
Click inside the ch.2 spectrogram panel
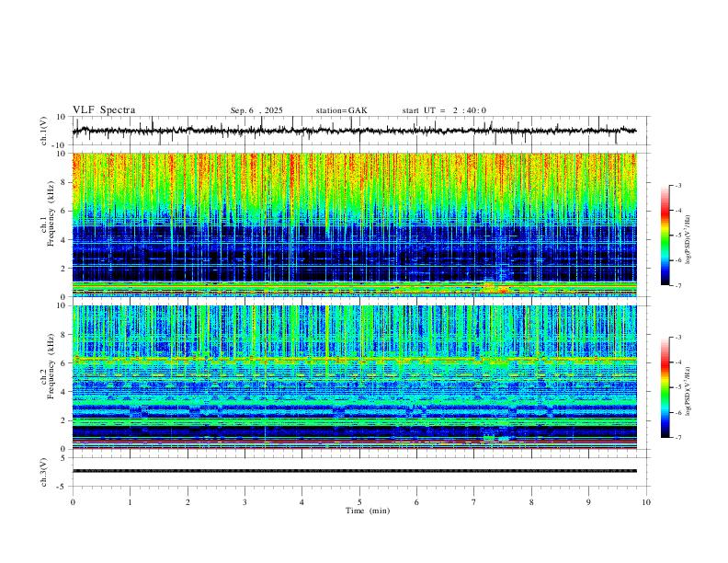point(354,377)
